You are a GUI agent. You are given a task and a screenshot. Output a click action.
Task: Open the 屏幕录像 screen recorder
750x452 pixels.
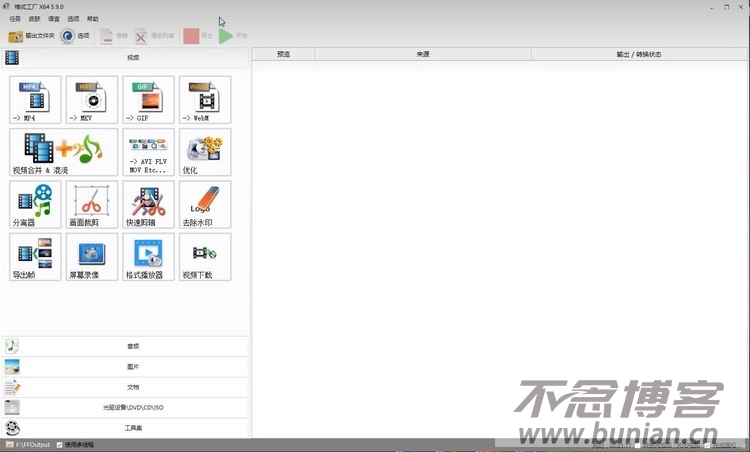[92, 257]
